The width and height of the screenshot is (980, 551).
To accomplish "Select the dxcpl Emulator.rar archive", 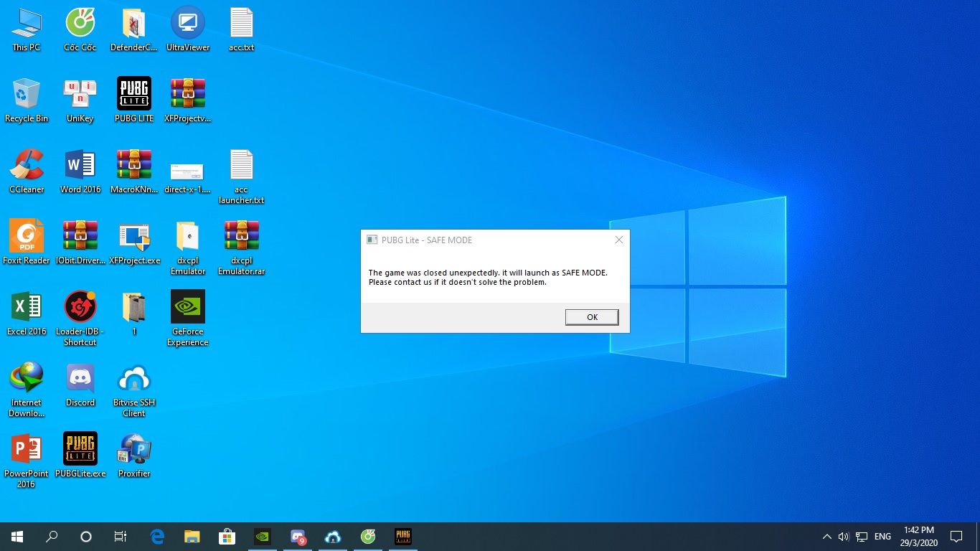I will pos(242,248).
